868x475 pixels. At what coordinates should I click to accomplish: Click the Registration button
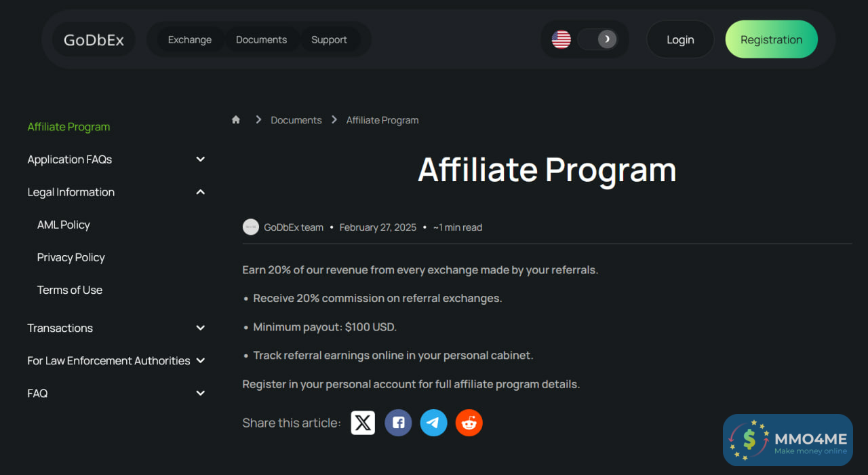pyautogui.click(x=771, y=39)
